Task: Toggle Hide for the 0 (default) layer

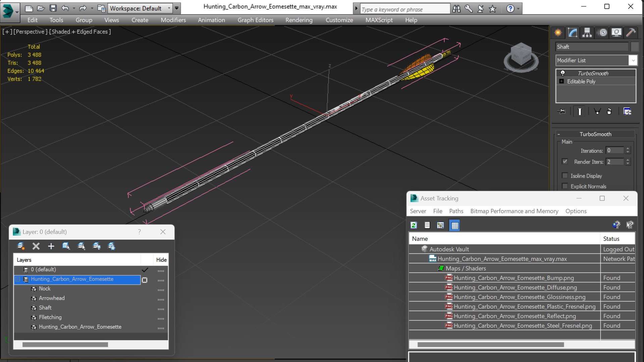Action: 161,270
